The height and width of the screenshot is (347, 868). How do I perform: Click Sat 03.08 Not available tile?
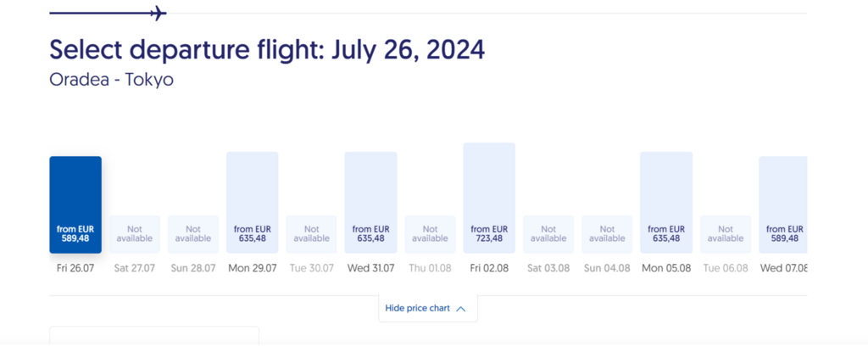548,234
